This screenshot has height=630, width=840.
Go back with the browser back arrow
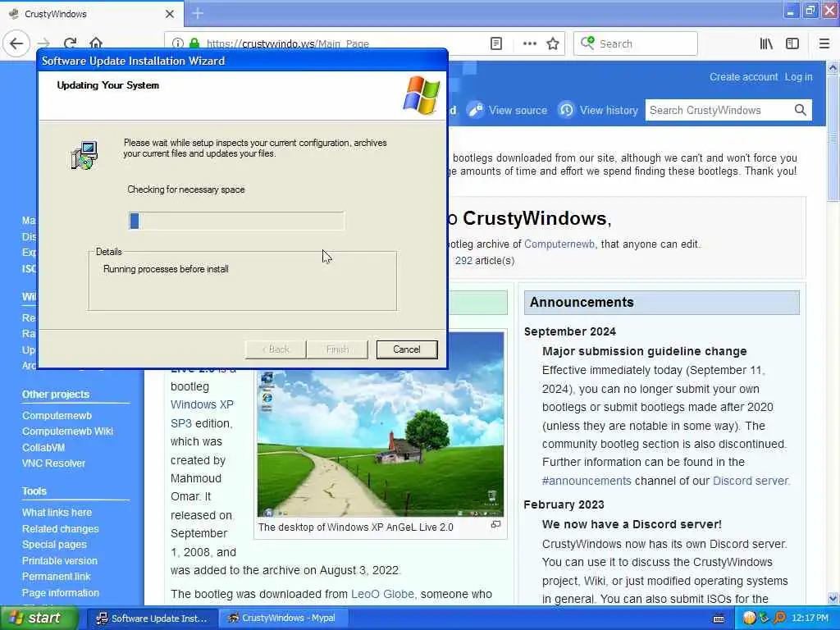16,43
